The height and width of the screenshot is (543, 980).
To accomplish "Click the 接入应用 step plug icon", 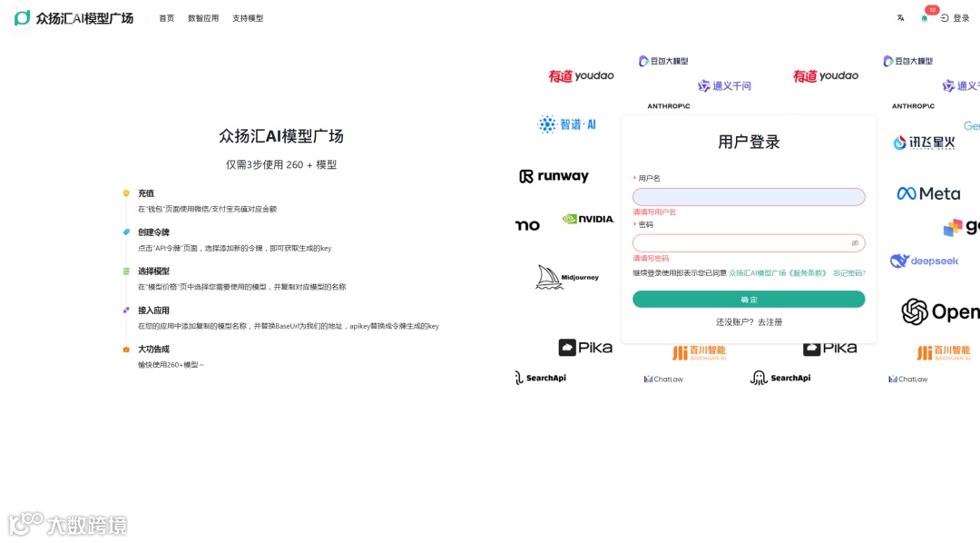I will coord(126,311).
